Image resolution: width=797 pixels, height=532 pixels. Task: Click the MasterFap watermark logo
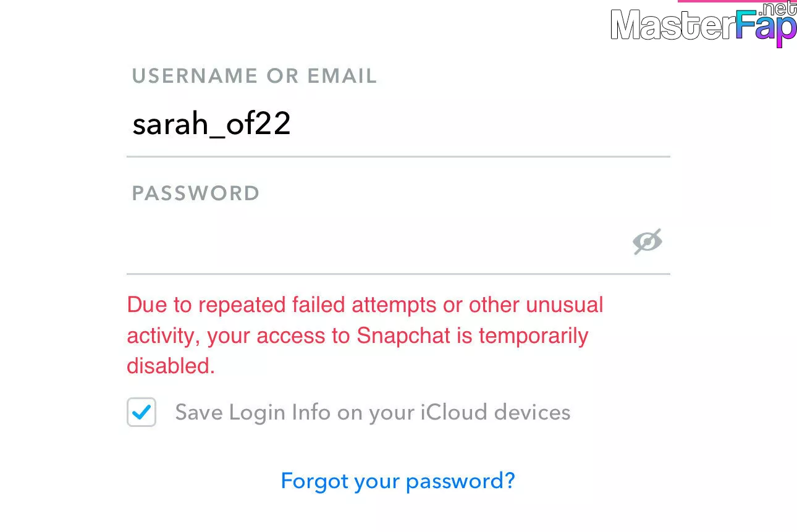pos(704,25)
